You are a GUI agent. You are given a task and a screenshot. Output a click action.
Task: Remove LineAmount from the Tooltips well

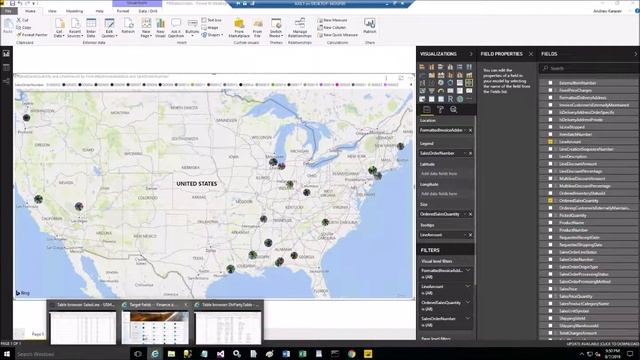point(470,235)
